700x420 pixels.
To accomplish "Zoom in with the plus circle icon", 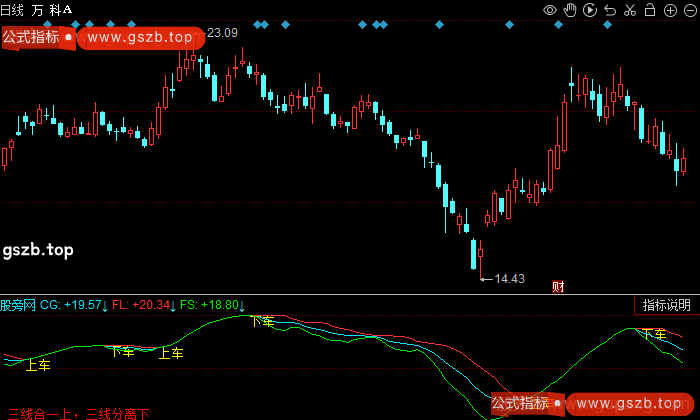I will tap(669, 10).
